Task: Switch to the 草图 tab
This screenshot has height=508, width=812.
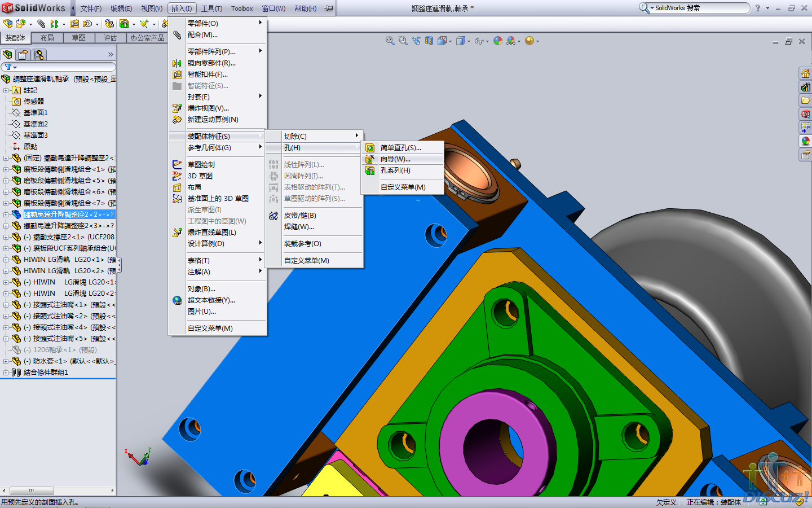Action: (78, 38)
